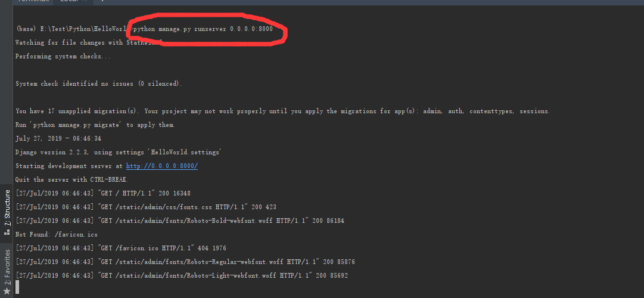Click the runserver command text

click(204, 29)
